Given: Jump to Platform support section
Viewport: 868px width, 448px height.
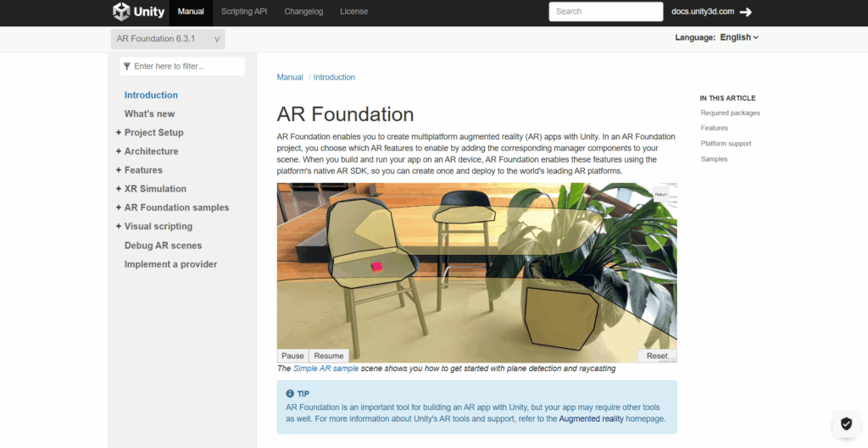Looking at the screenshot, I should (x=726, y=144).
